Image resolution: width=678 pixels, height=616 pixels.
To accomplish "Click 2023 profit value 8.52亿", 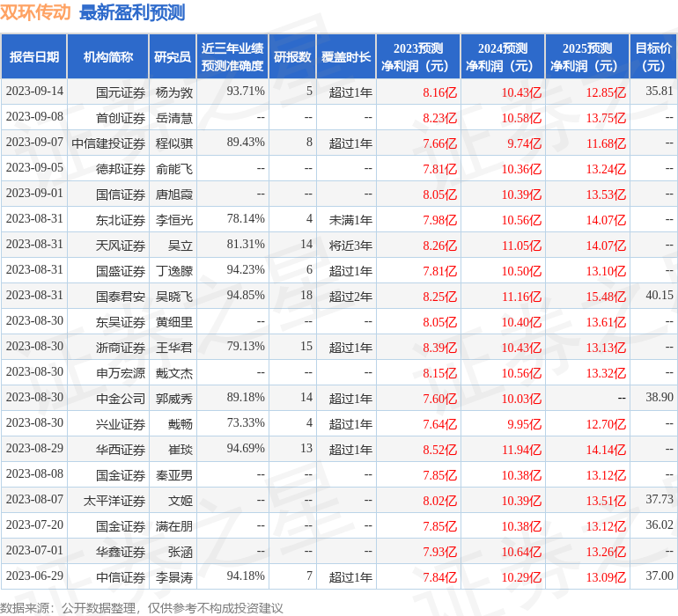I will tap(439, 450).
